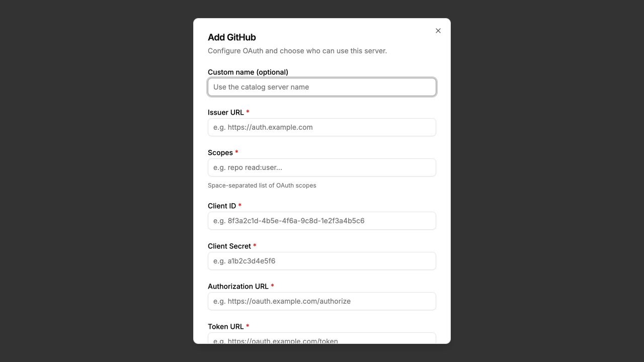Select the Scopes text box
This screenshot has height=362, width=644.
pos(322,167)
